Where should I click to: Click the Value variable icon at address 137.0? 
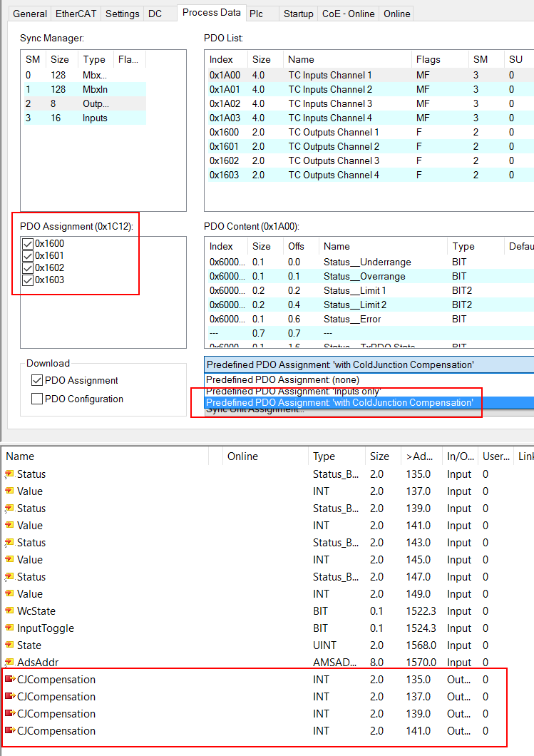(9, 491)
